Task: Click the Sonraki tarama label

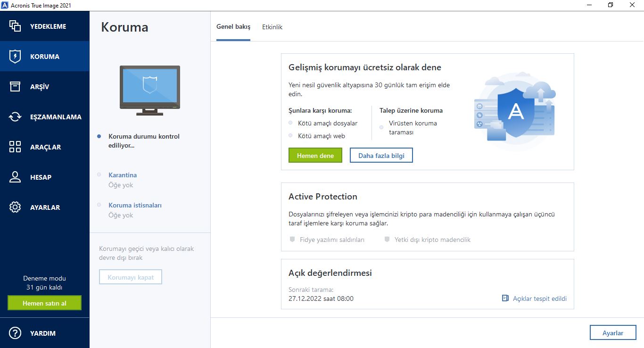Action: (311, 290)
